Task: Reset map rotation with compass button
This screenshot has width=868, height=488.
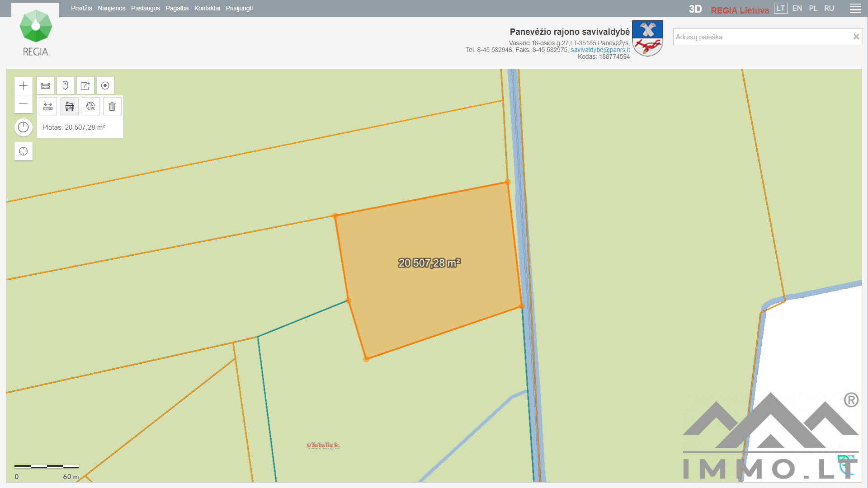Action: (x=24, y=127)
